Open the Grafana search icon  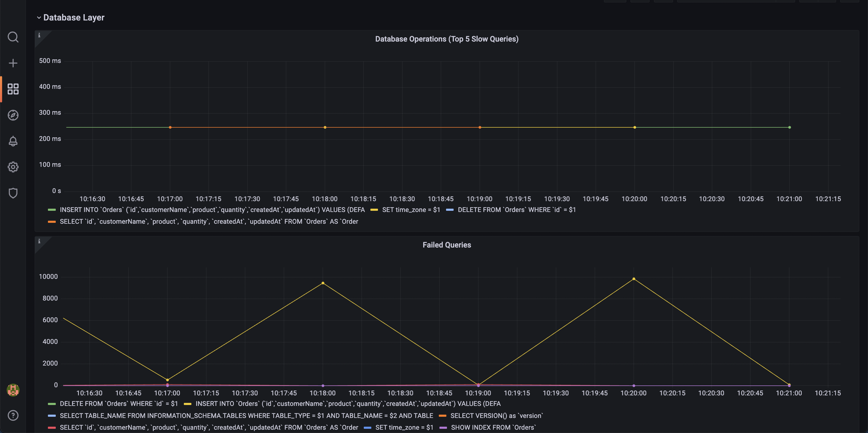13,37
